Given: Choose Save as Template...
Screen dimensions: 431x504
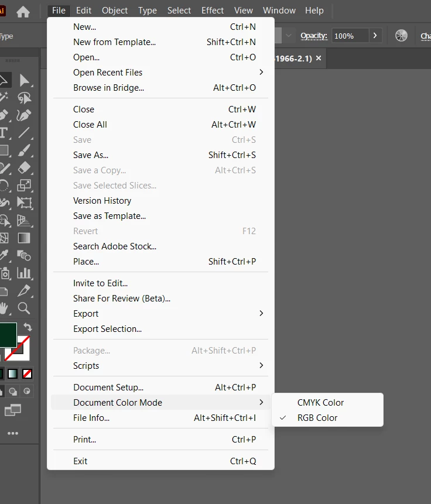Looking at the screenshot, I should (160, 215).
